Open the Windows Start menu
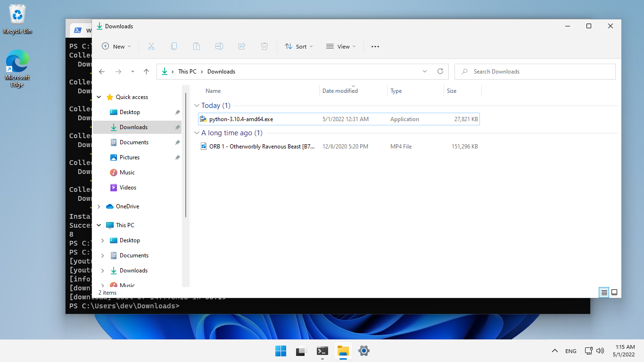This screenshot has height=362, width=644. pos(281,351)
